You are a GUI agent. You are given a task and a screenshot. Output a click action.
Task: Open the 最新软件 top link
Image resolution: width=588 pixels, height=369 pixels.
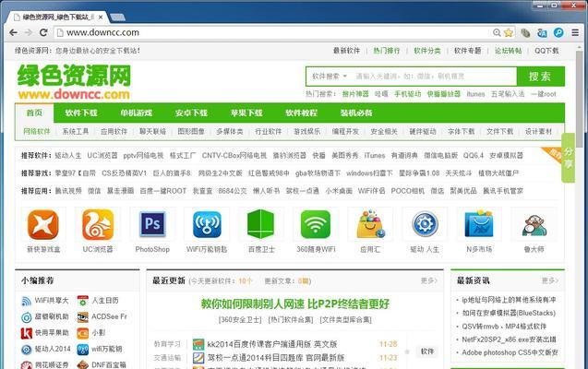346,51
